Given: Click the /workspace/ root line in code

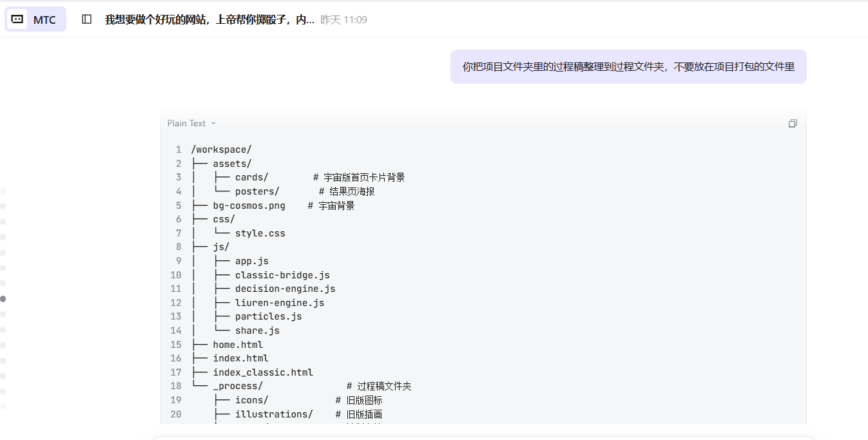Looking at the screenshot, I should click(221, 150).
